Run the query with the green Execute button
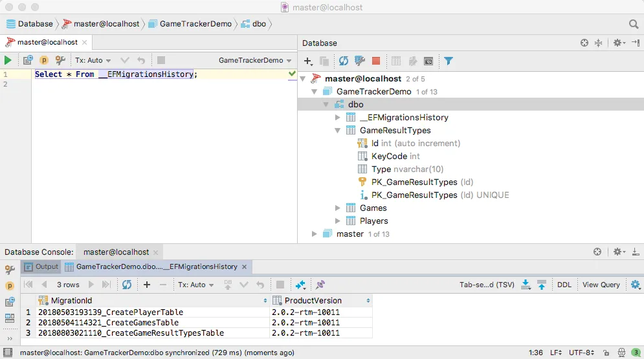Viewport: 644px width, 359px height. [8, 60]
